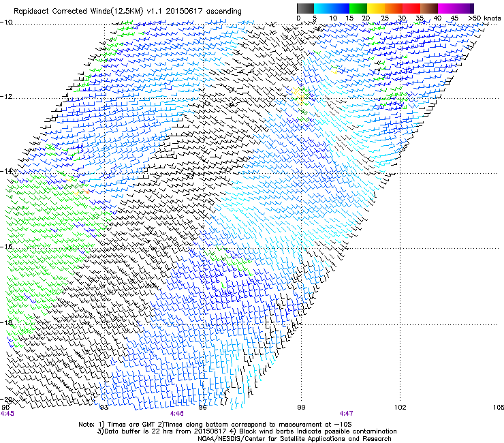This screenshot has height=443, width=504.
Task: Click the cyan-blue 5-15 knots legend segment
Action: [332, 8]
